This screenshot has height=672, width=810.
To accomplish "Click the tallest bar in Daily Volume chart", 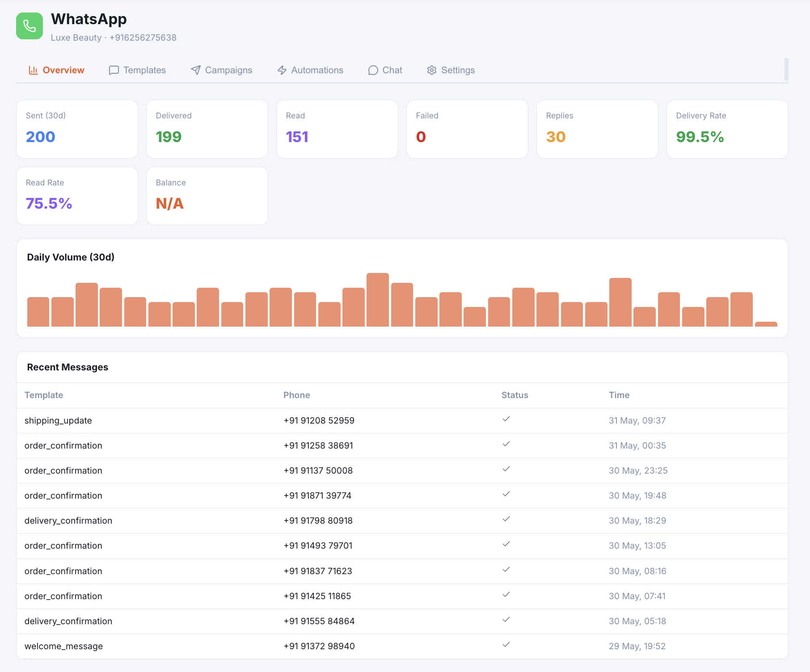I will 378,300.
